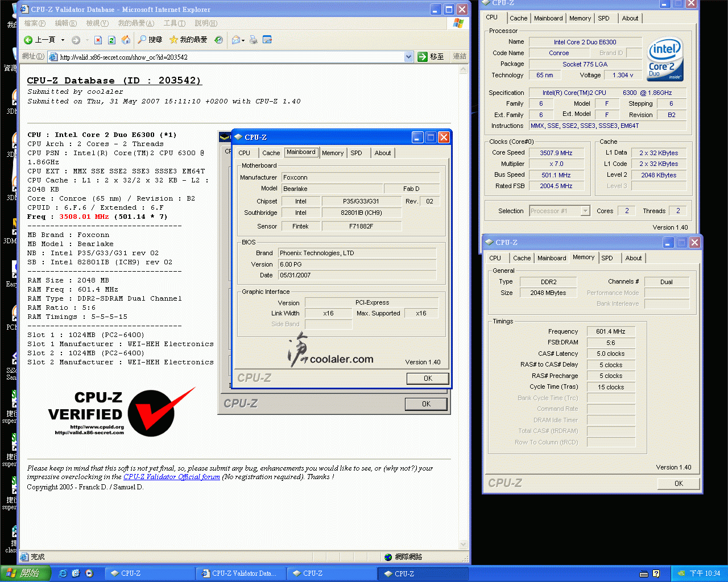This screenshot has width=728, height=582.
Task: Open the Back button history dropdown arrow
Action: pyautogui.click(x=63, y=40)
